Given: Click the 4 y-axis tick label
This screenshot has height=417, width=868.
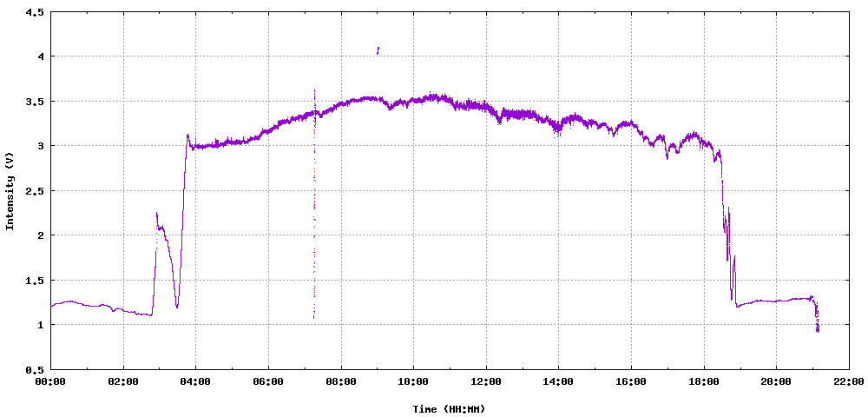Looking at the screenshot, I should pos(41,56).
